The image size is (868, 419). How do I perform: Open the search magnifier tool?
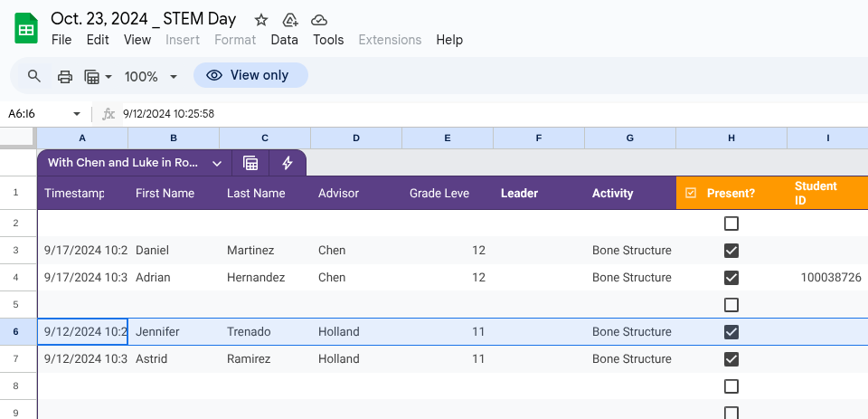[34, 76]
